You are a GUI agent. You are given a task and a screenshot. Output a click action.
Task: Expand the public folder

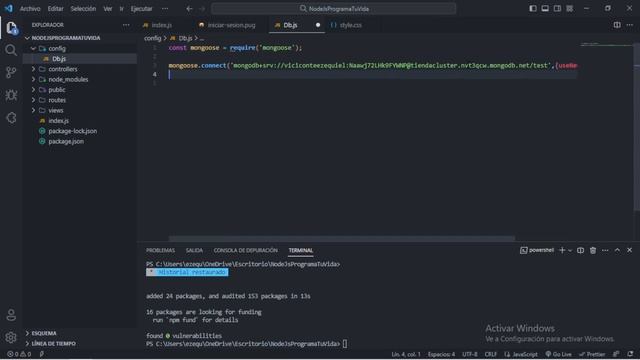(x=33, y=89)
